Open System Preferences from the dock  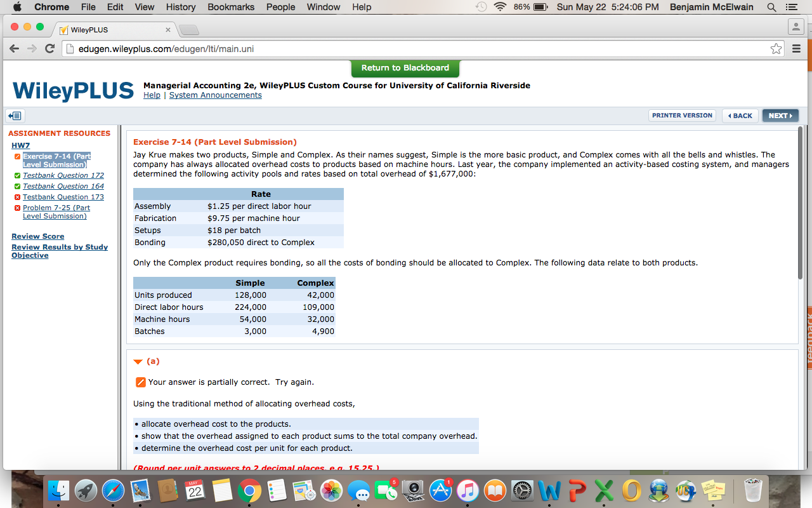(x=523, y=490)
